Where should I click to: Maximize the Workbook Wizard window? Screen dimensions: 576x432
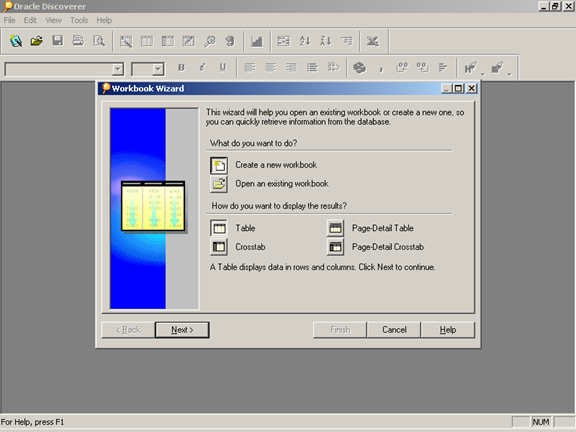[458, 88]
